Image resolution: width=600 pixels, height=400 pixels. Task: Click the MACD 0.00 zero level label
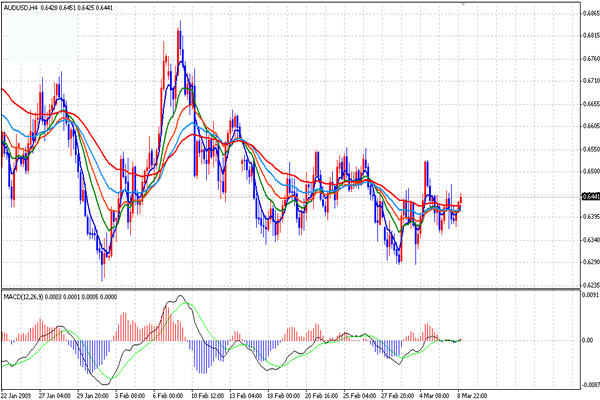587,340
